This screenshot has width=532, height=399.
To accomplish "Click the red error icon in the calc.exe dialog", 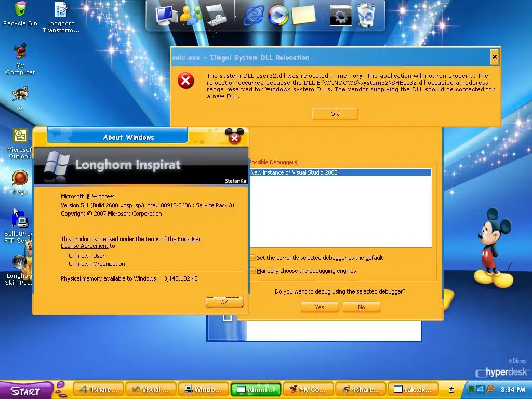I will click(186, 81).
